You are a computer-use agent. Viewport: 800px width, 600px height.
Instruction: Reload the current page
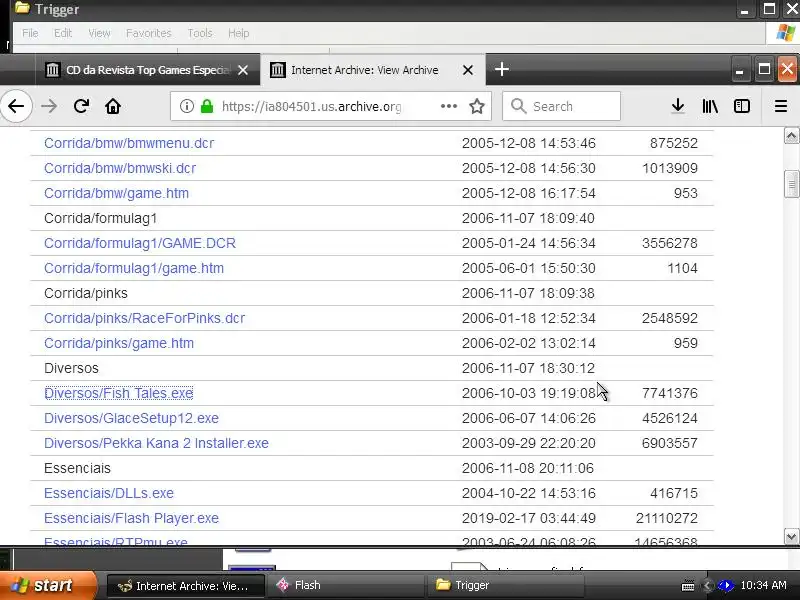[81, 106]
